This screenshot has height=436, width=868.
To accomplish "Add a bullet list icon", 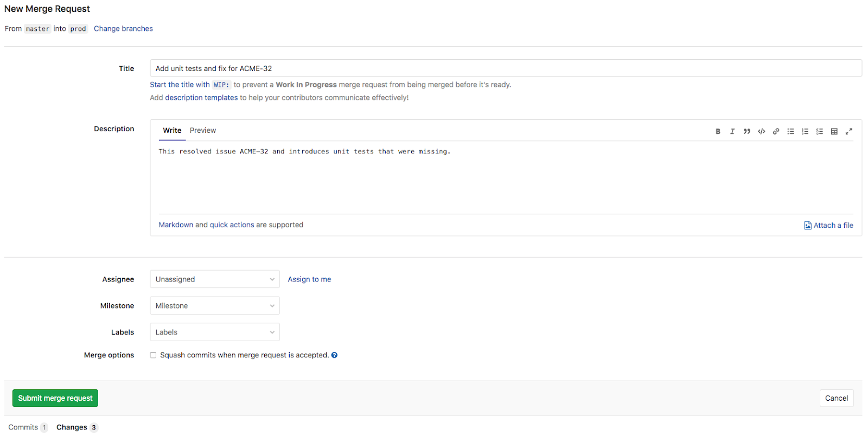I will pos(791,131).
